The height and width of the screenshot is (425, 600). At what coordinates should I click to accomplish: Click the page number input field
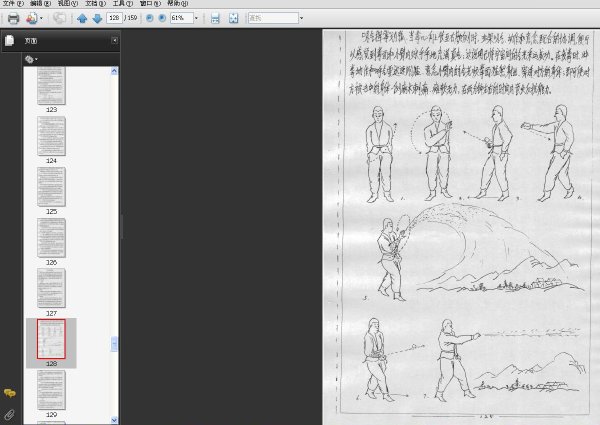pos(114,18)
